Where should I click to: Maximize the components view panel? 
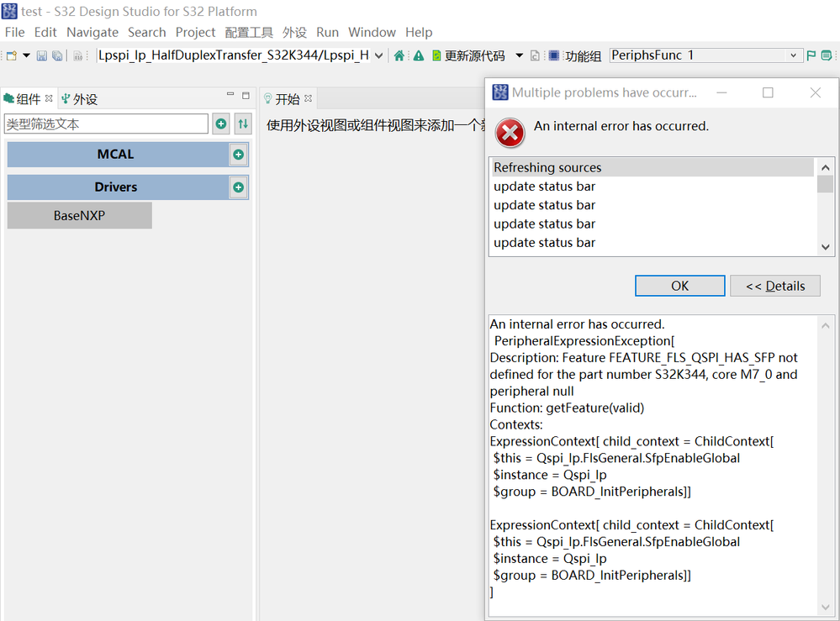click(x=246, y=95)
